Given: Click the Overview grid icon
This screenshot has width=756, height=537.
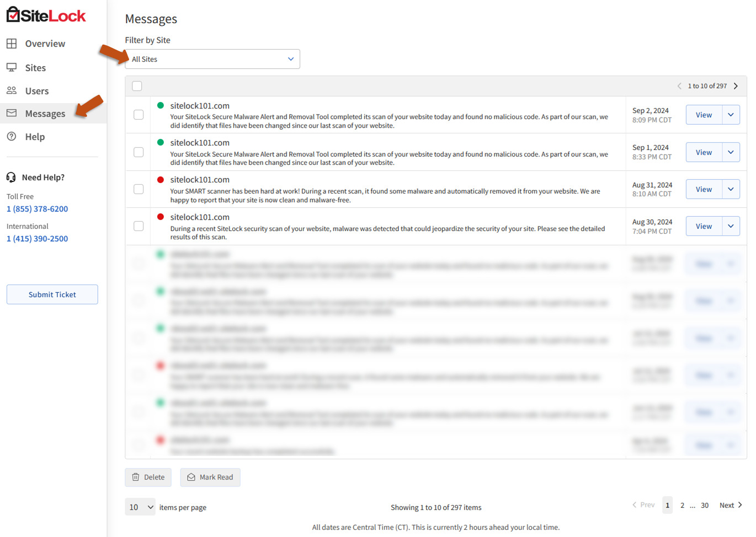Looking at the screenshot, I should 12,44.
